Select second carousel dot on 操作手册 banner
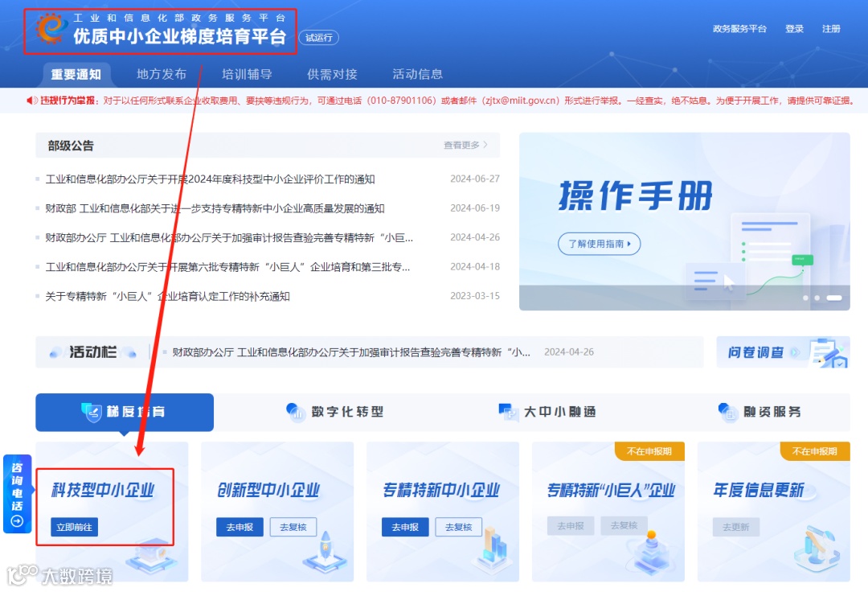The image size is (868, 592). 817,298
